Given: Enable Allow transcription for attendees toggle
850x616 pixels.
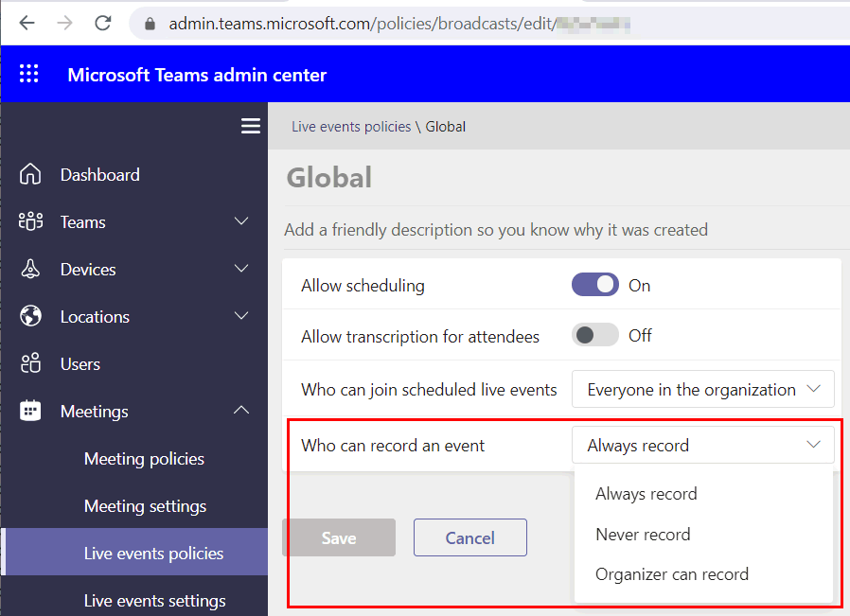Looking at the screenshot, I should tap(594, 335).
